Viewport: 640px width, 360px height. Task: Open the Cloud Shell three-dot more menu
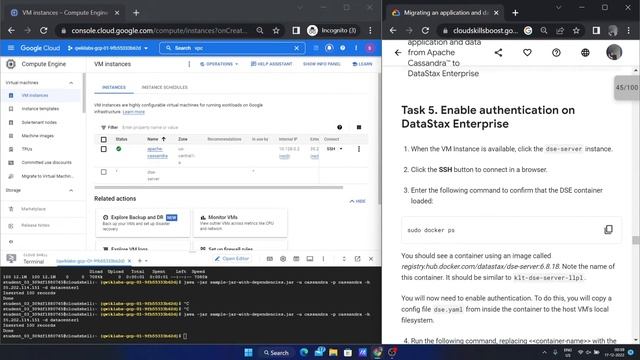[x=323, y=259]
